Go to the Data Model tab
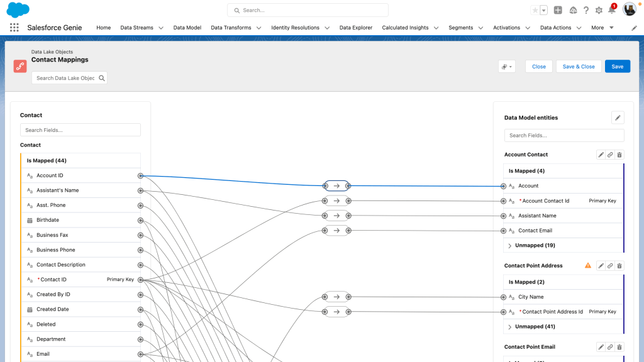Image resolution: width=644 pixels, height=362 pixels. pos(187,28)
